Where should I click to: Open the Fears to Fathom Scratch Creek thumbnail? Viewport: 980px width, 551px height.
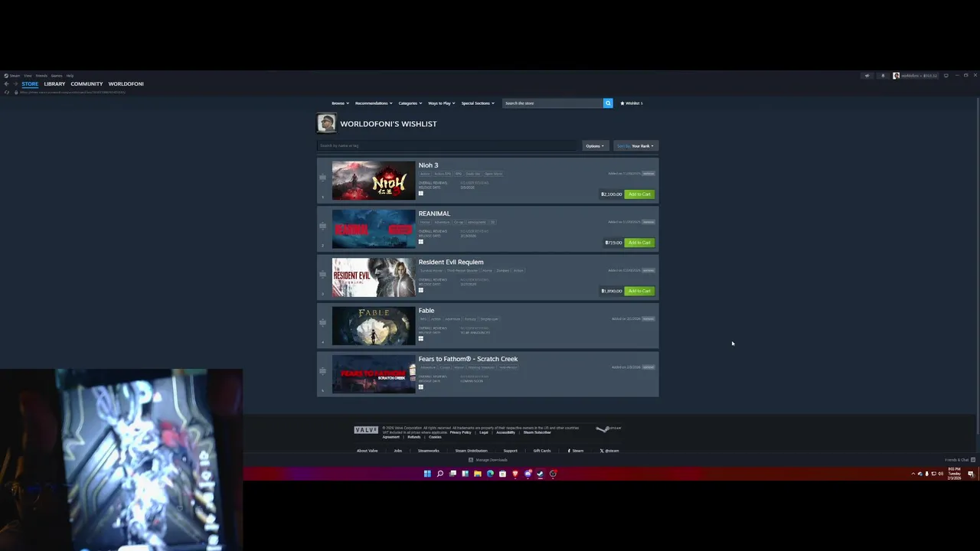click(374, 374)
